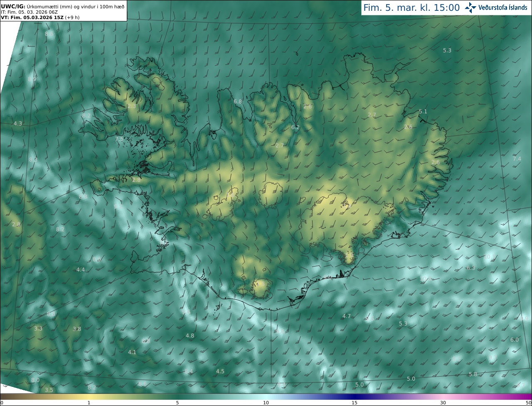Click the 6.8 value on the map
This screenshot has width=532, height=406.
click(238, 101)
